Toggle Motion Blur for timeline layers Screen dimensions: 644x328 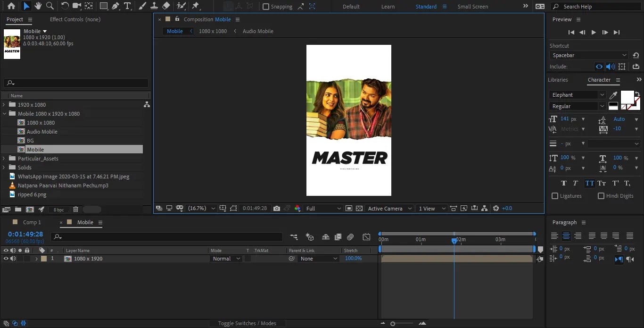[x=350, y=237]
